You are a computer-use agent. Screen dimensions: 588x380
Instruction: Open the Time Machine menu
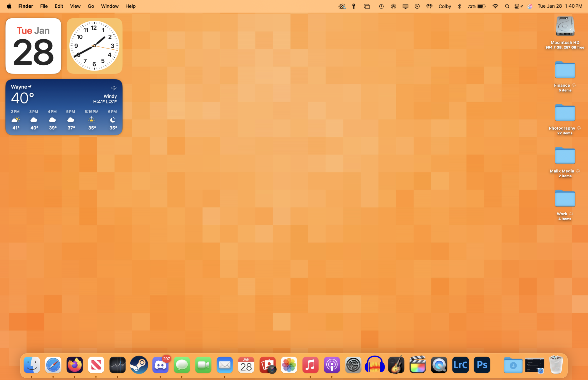pos(381,6)
